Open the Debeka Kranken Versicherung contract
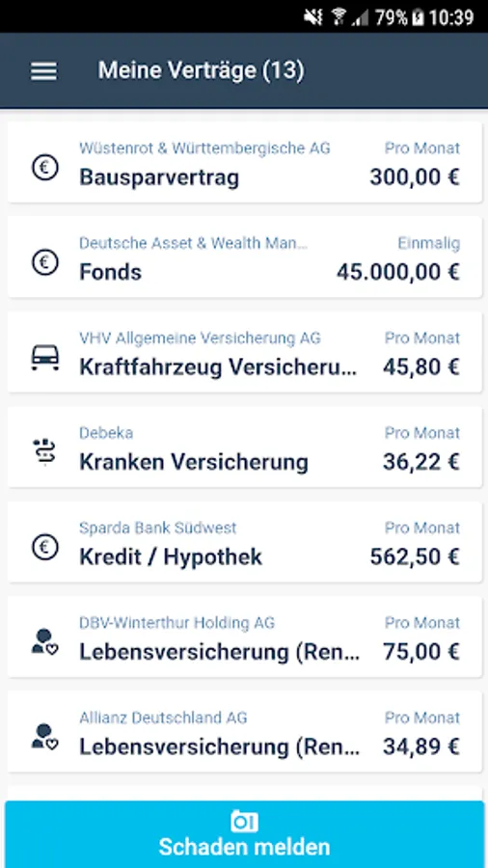The height and width of the screenshot is (868, 488). pyautogui.click(x=245, y=448)
